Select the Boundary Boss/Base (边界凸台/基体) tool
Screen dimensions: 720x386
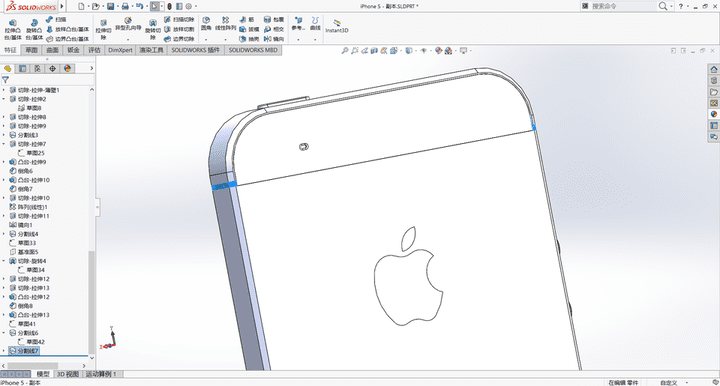coord(68,39)
